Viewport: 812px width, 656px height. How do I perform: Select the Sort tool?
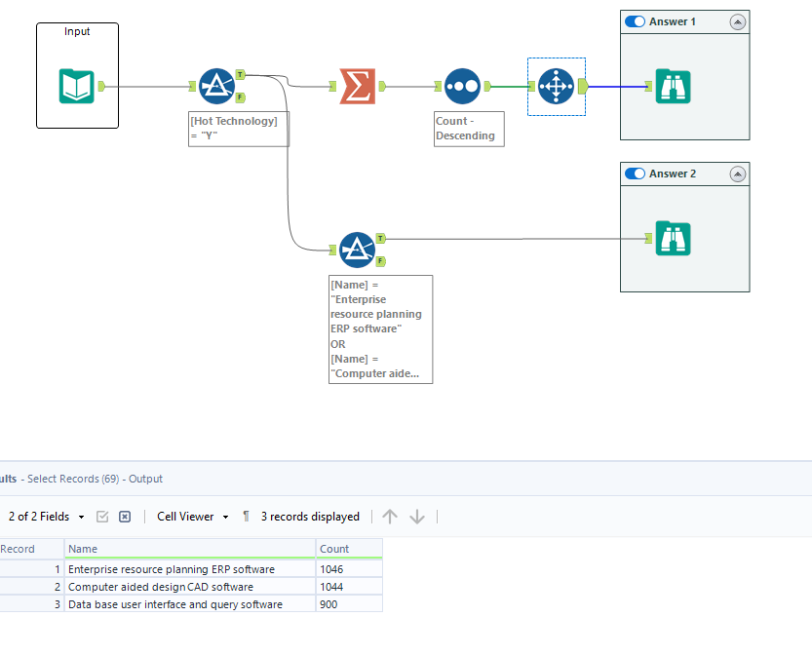point(462,86)
